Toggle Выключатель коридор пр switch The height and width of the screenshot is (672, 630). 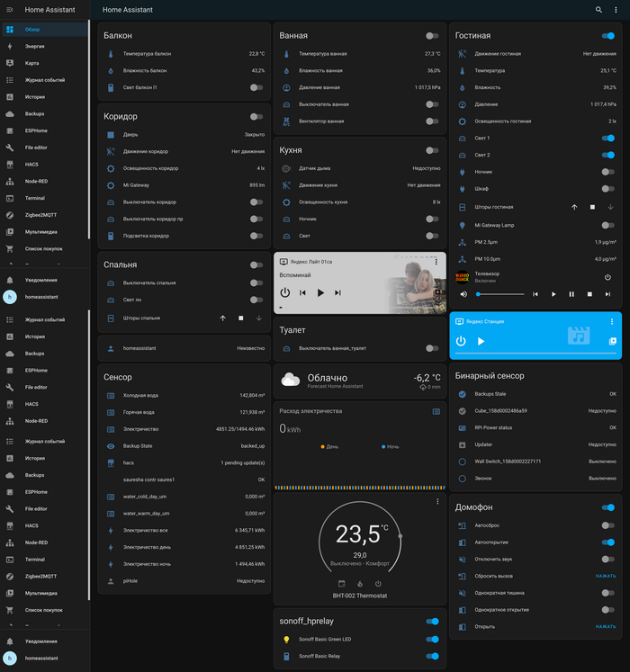point(256,219)
